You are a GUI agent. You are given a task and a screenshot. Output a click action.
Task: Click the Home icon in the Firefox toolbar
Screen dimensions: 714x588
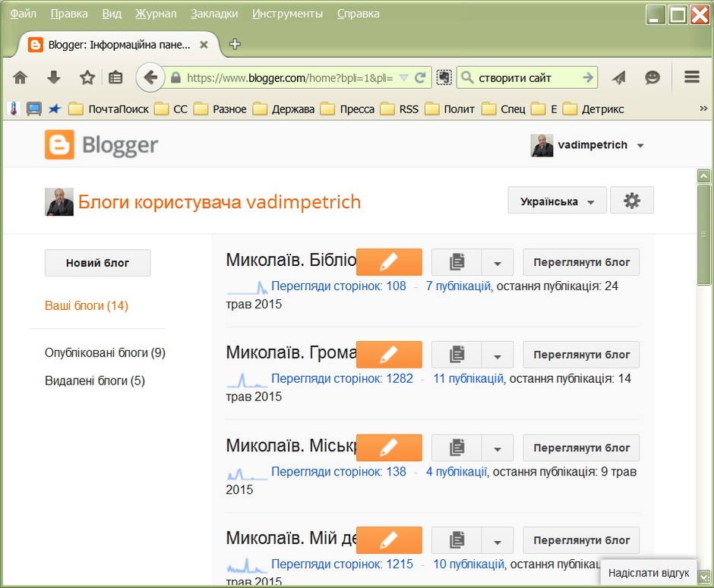coord(20,78)
